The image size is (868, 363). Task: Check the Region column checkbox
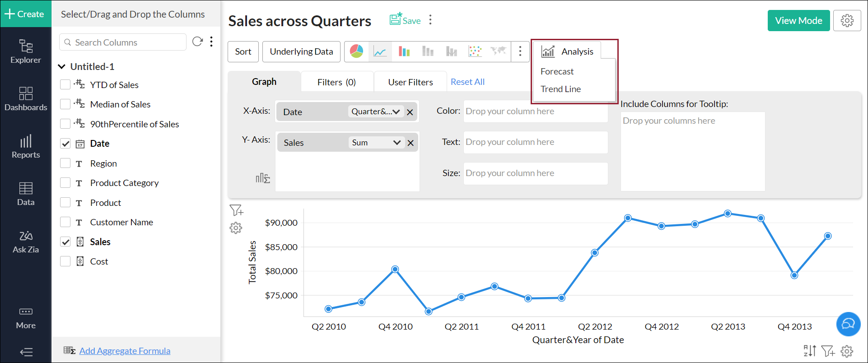coord(65,163)
